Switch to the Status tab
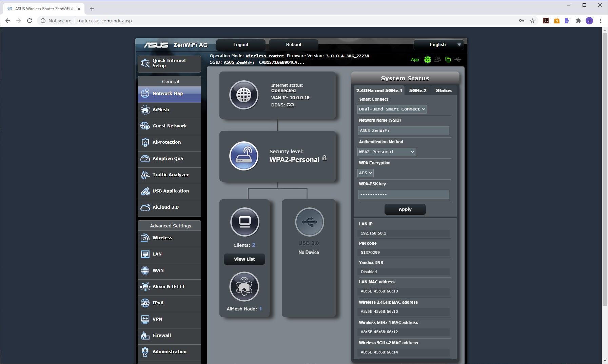 (444, 90)
